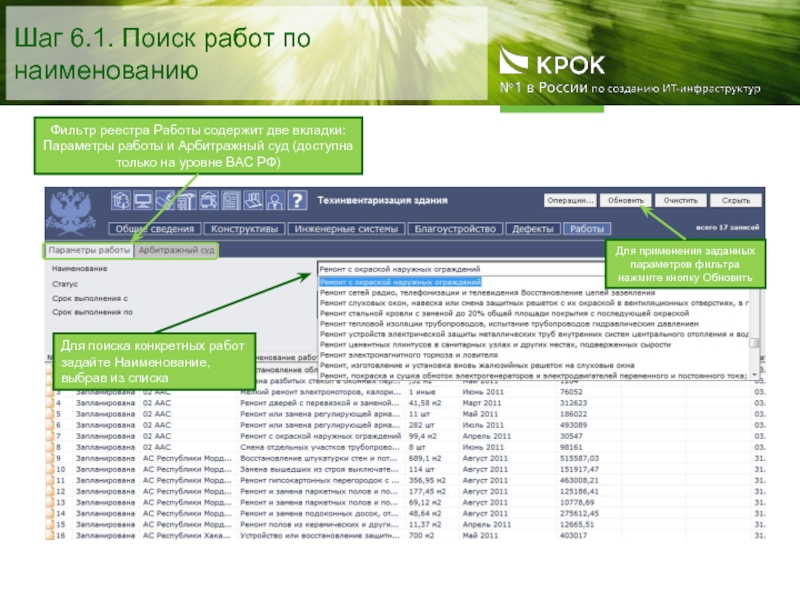Screen dimensions: 800x600
Task: Click the dropdown list scrollbar thumb
Action: tap(754, 343)
